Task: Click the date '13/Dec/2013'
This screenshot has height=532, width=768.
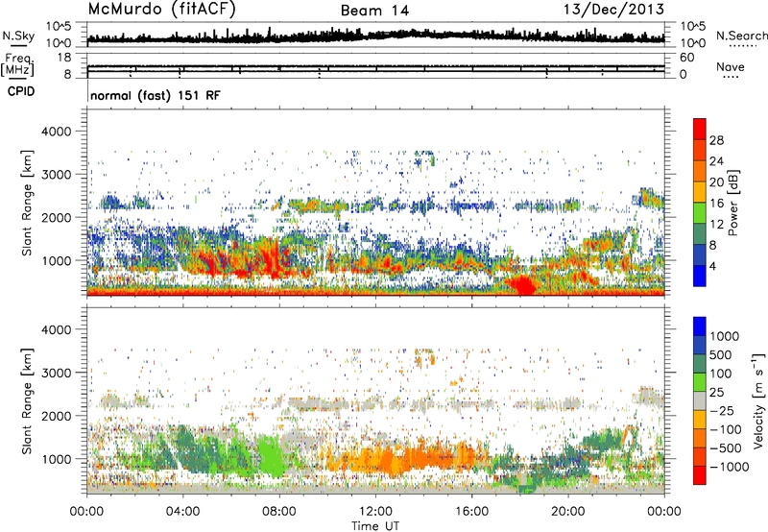Action: [613, 10]
